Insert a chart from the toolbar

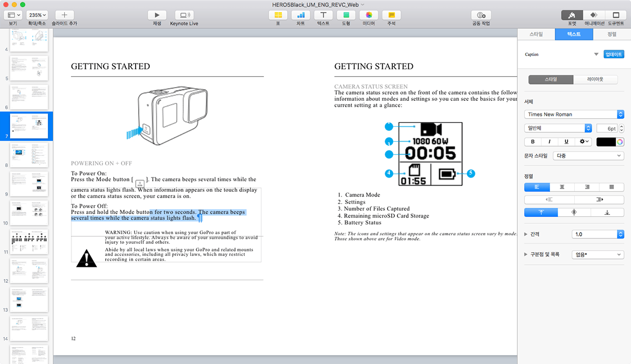(300, 15)
